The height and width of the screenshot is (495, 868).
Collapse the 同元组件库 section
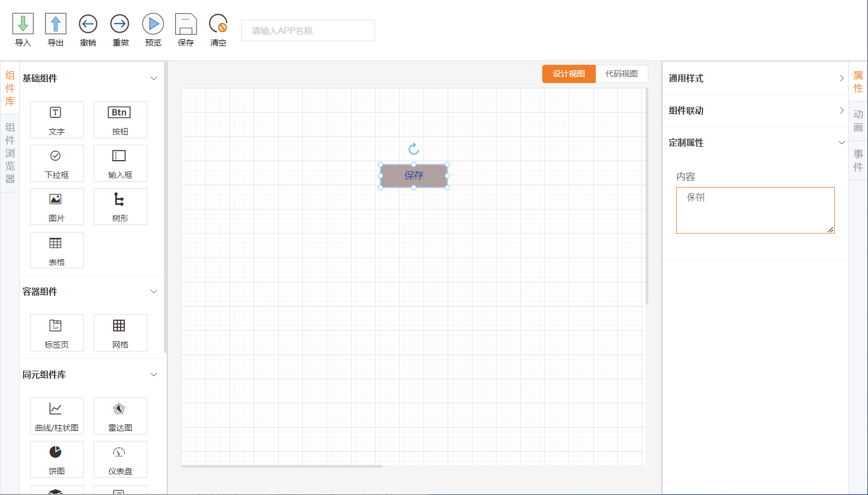pyautogui.click(x=154, y=374)
